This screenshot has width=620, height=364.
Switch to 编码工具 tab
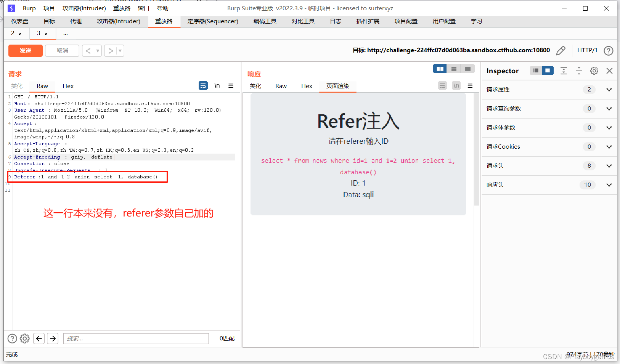click(x=265, y=21)
